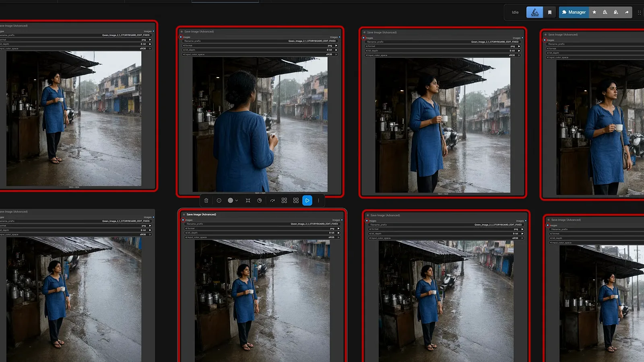
Task: Toggle collapse dot on the bold-titled selected node
Action: 183,214
